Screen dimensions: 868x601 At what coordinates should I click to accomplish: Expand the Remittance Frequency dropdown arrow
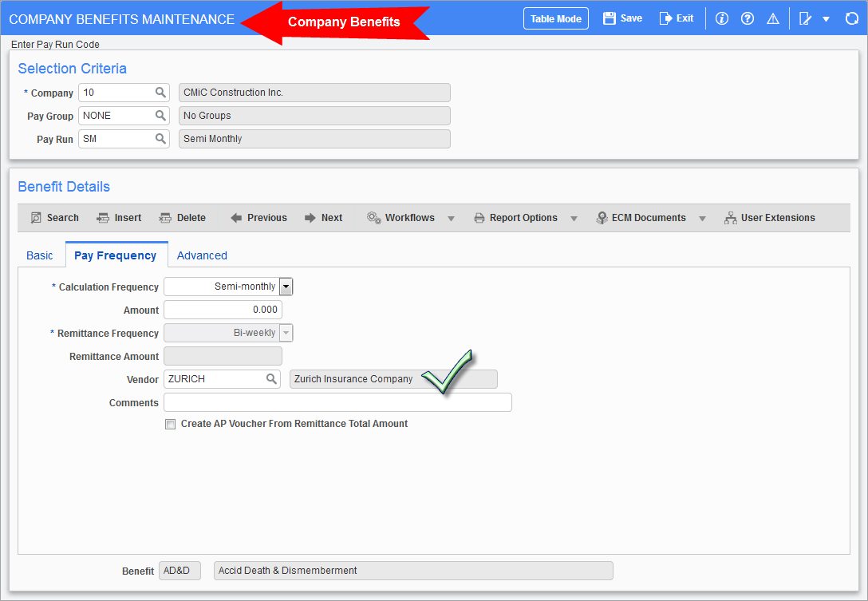(x=286, y=334)
